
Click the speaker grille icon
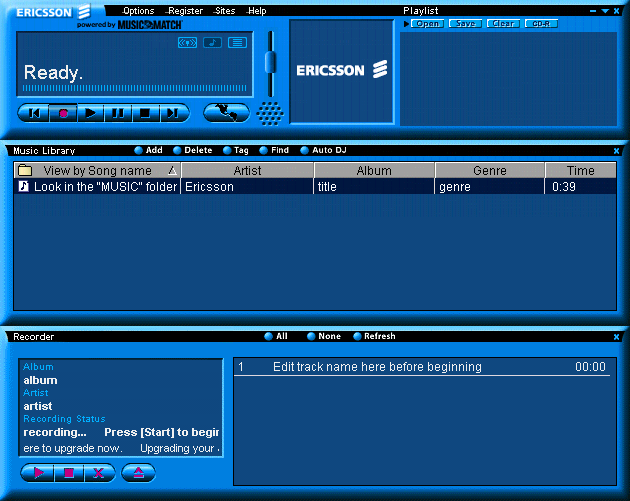[270, 113]
